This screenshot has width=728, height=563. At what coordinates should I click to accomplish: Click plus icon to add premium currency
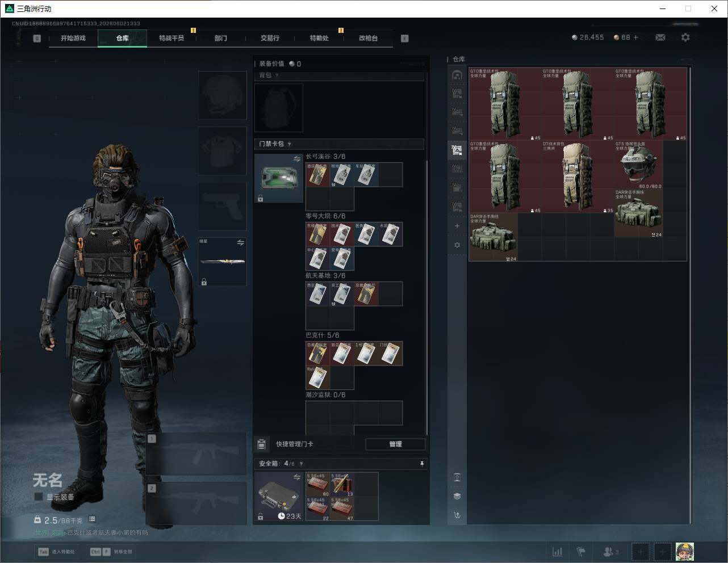[635, 37]
